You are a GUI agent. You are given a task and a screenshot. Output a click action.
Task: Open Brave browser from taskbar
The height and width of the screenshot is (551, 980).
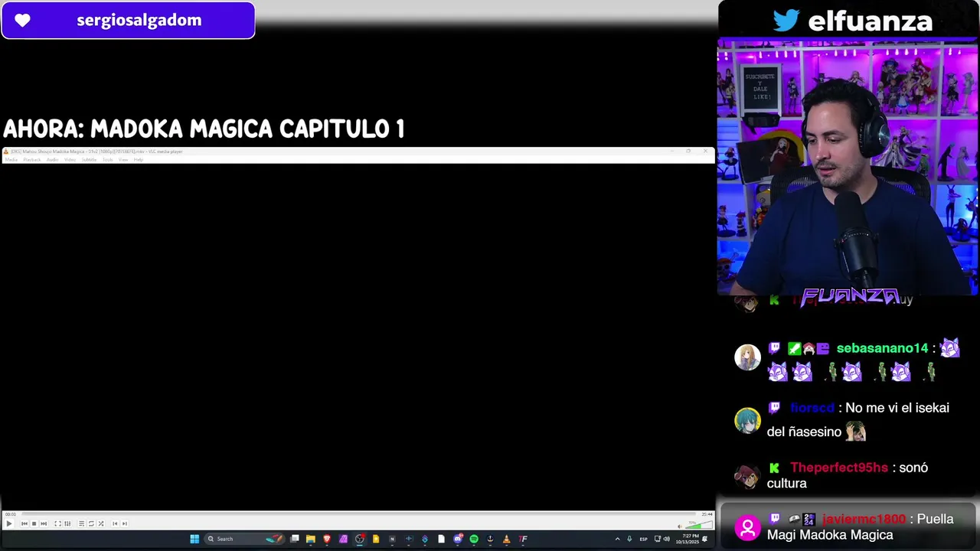(327, 539)
